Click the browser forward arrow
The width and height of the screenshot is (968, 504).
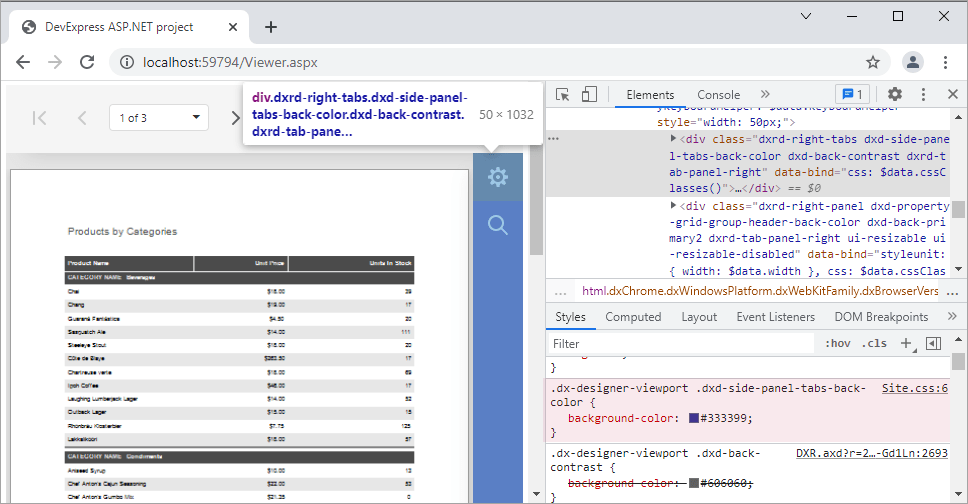click(55, 62)
